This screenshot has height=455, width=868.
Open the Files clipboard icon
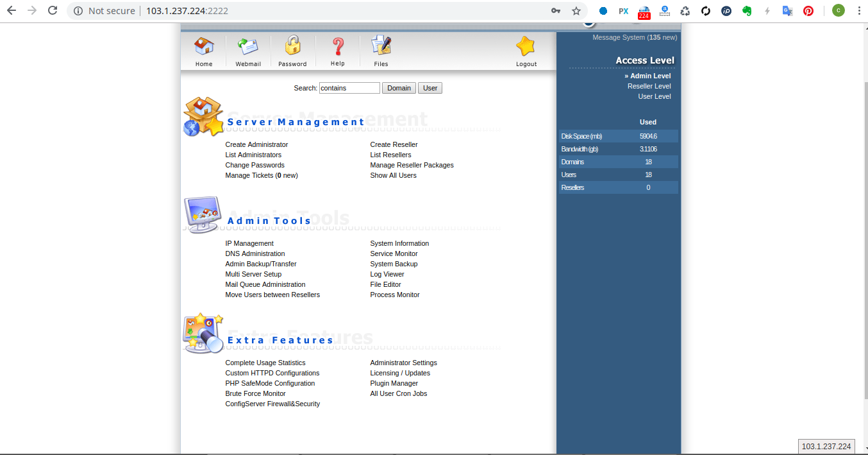[x=381, y=46]
